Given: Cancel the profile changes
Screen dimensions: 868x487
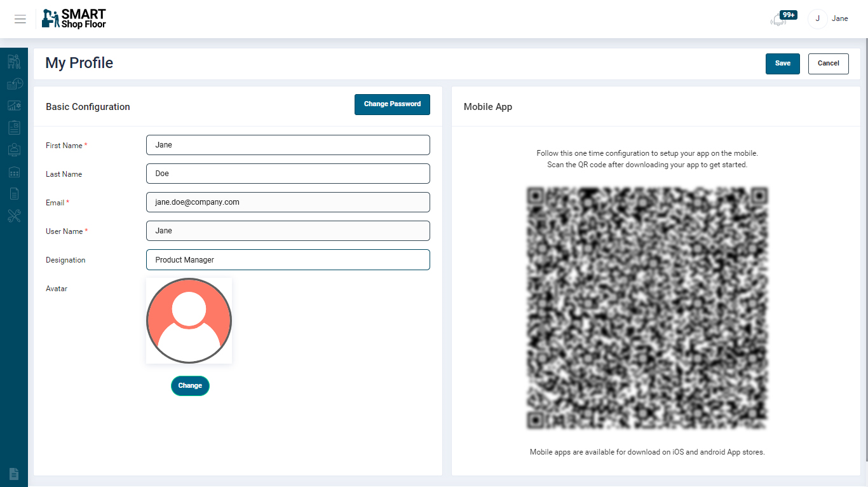Looking at the screenshot, I should pos(828,64).
